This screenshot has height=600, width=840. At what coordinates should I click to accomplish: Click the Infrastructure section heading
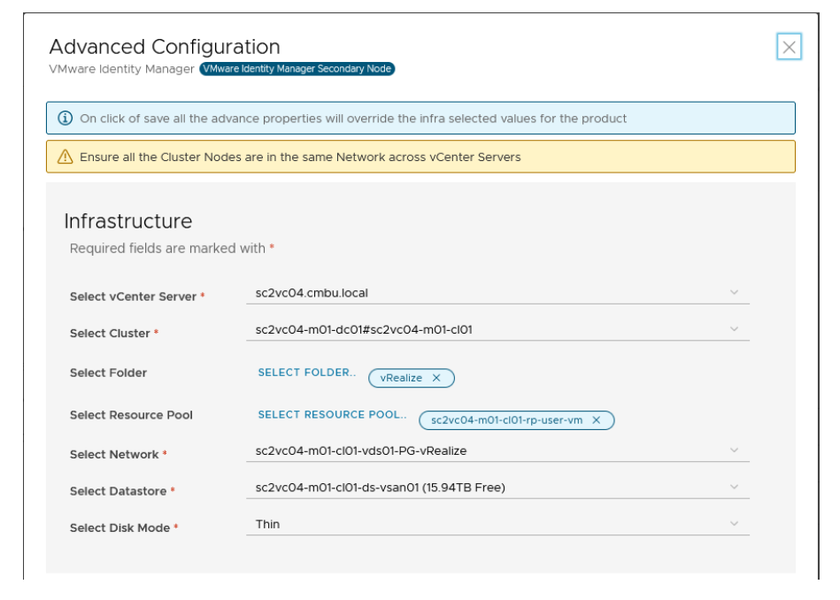128,221
